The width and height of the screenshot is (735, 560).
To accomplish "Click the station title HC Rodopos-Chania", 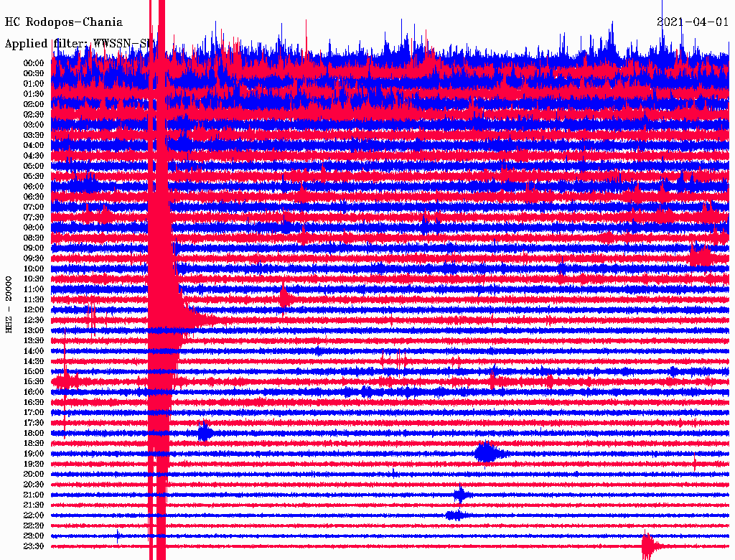I will [x=64, y=22].
